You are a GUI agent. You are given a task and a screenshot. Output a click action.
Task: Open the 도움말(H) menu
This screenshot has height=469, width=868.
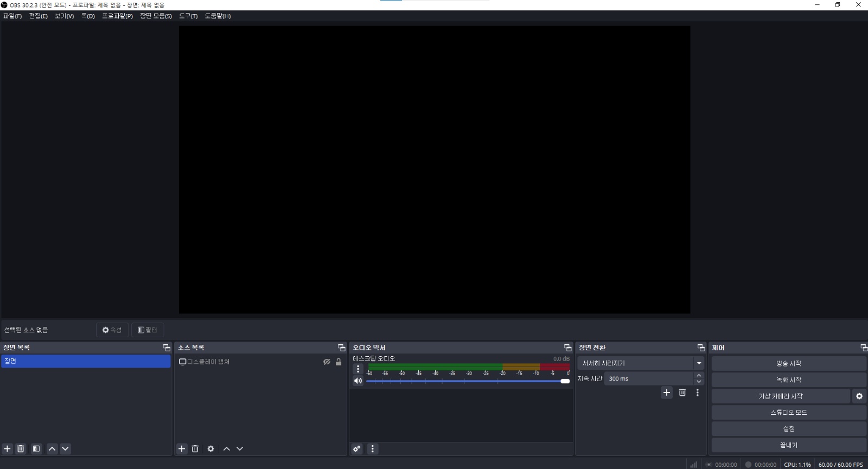click(218, 16)
